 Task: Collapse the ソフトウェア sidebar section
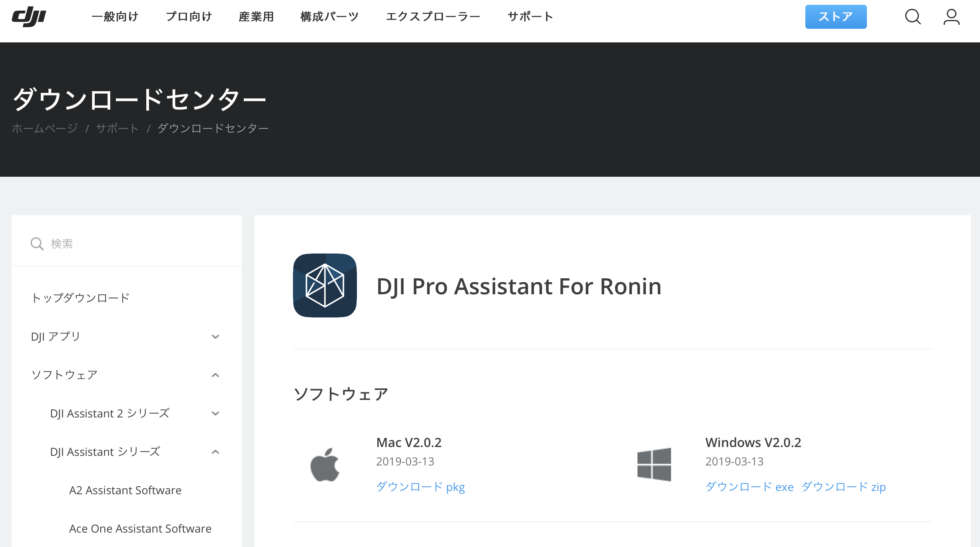pos(215,375)
